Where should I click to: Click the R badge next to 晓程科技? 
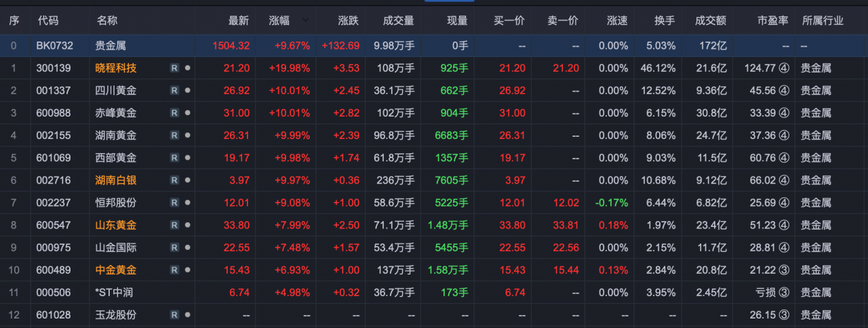(174, 68)
